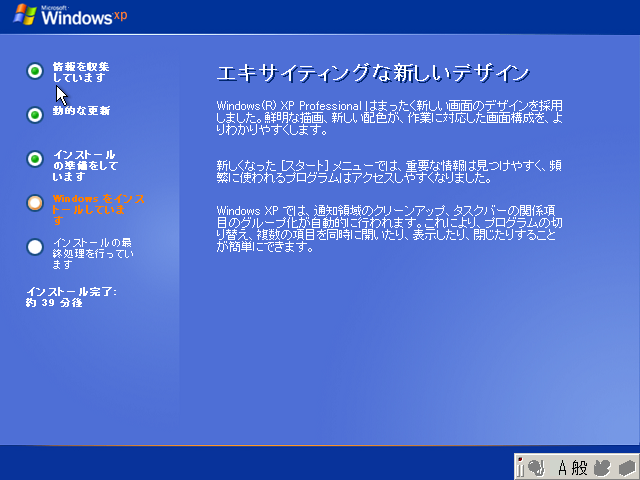
Task: Click the Windows XP flag logo
Action: 25,15
